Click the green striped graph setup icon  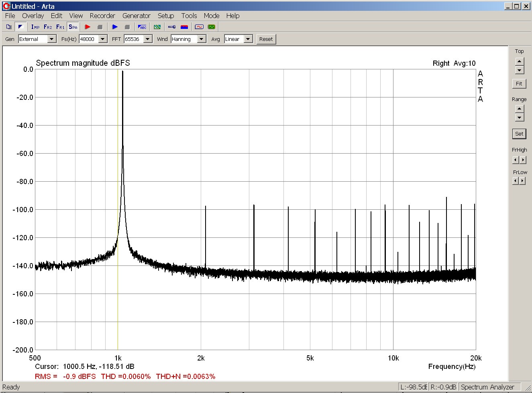(157, 27)
